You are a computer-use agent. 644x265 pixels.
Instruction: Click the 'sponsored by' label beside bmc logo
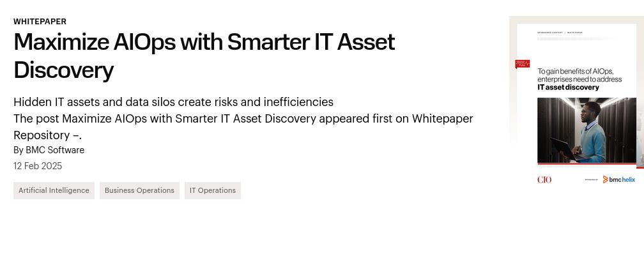[592, 180]
